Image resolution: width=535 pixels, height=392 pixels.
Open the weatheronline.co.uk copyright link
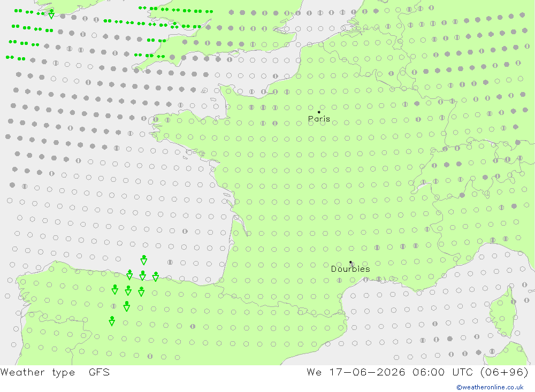[490, 387]
